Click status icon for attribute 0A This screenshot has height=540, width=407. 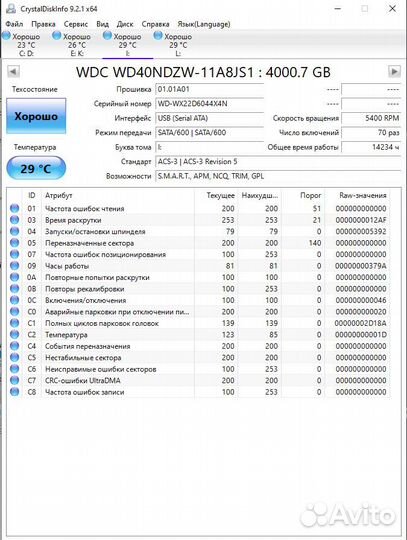(x=14, y=277)
